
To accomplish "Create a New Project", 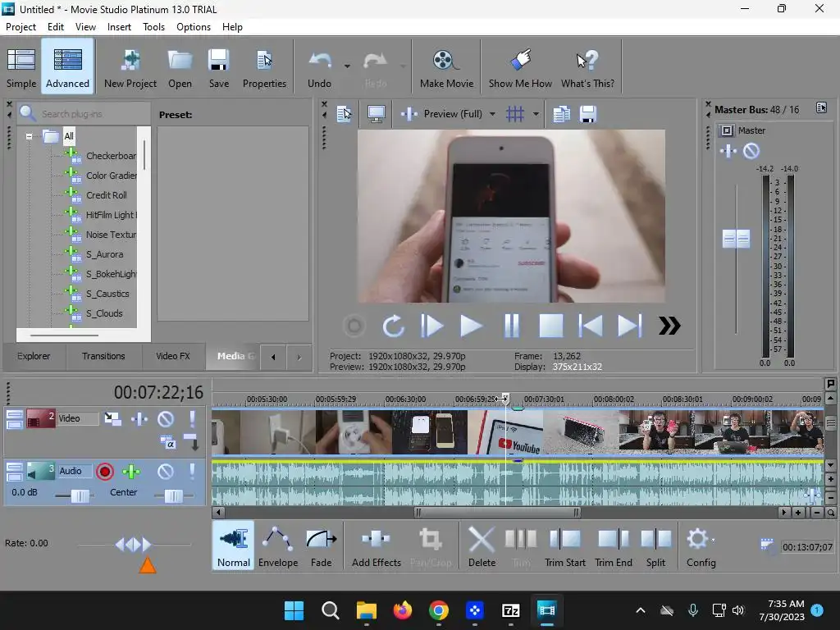I will [x=130, y=67].
